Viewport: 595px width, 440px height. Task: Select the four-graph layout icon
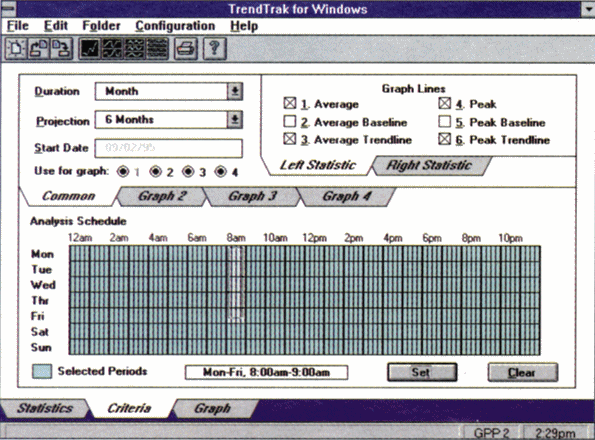pyautogui.click(x=157, y=49)
